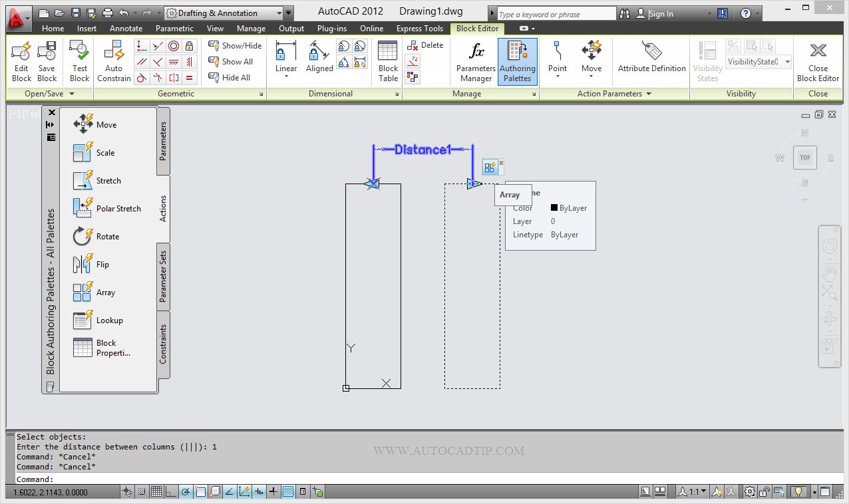Apply the Parallel geometric constraint
849x504 pixels.
[142, 62]
